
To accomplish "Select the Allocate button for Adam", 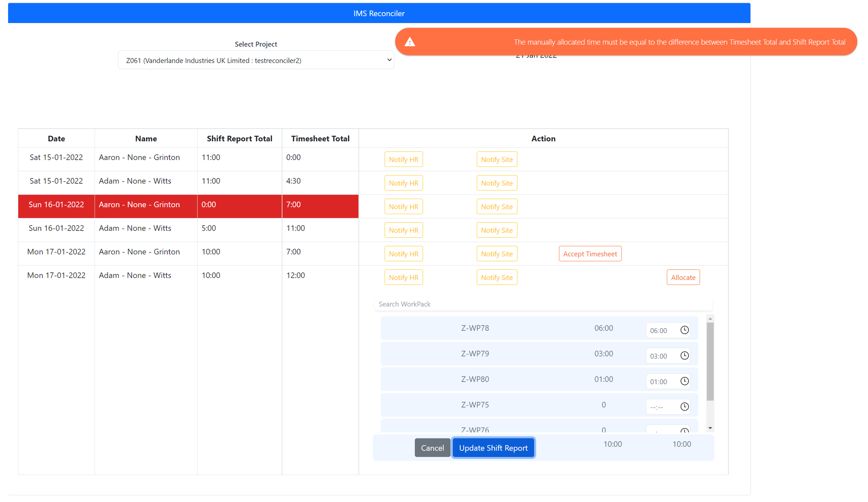I will pos(683,277).
